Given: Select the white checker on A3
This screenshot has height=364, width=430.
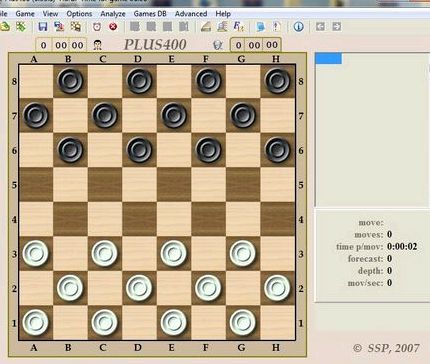Looking at the screenshot, I should click(x=35, y=253).
